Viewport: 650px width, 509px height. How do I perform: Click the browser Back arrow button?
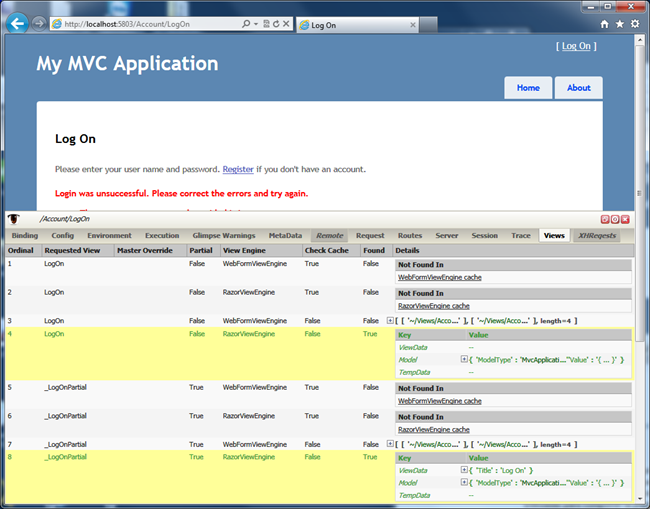point(17,23)
